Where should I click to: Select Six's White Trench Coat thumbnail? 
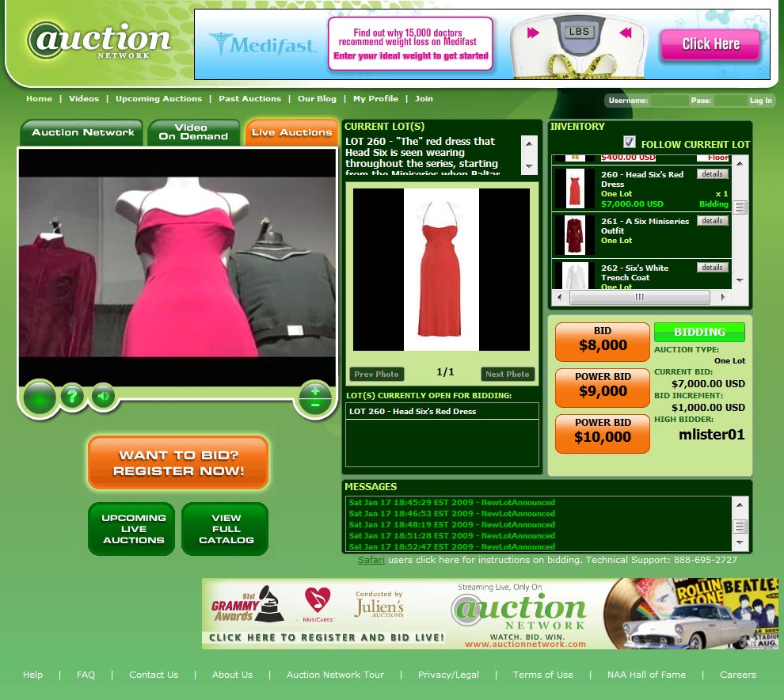(574, 275)
